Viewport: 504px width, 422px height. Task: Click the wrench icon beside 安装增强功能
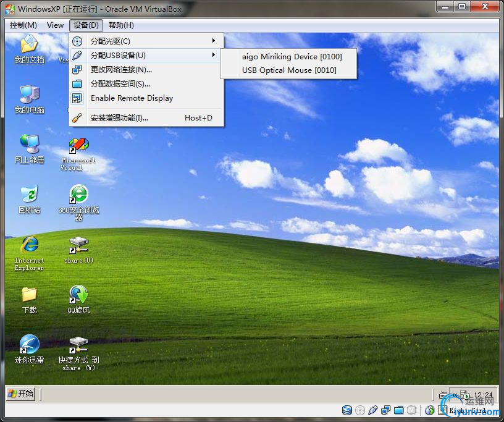tap(77, 118)
